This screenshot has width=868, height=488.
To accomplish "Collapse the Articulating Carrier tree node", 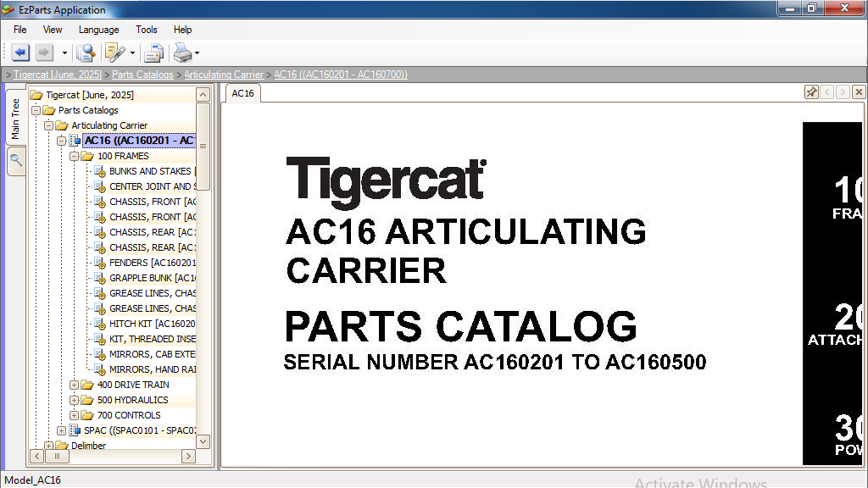I will 48,125.
